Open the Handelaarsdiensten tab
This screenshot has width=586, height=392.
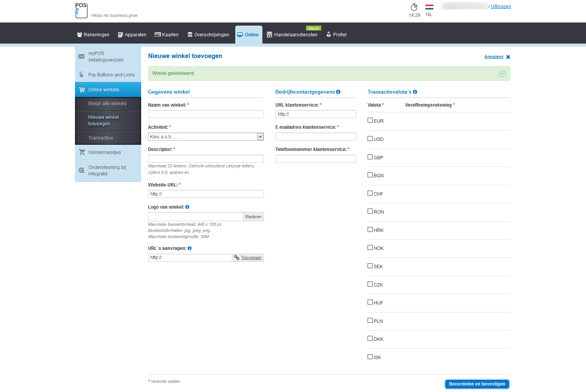click(292, 35)
